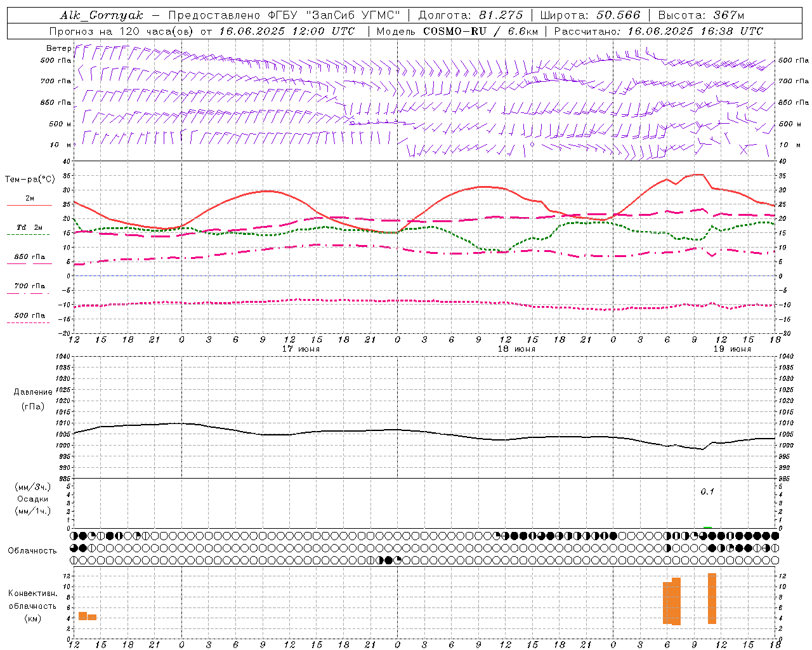Select the elevation text Высота: 367м
The width and height of the screenshot is (812, 650).
(701, 15)
